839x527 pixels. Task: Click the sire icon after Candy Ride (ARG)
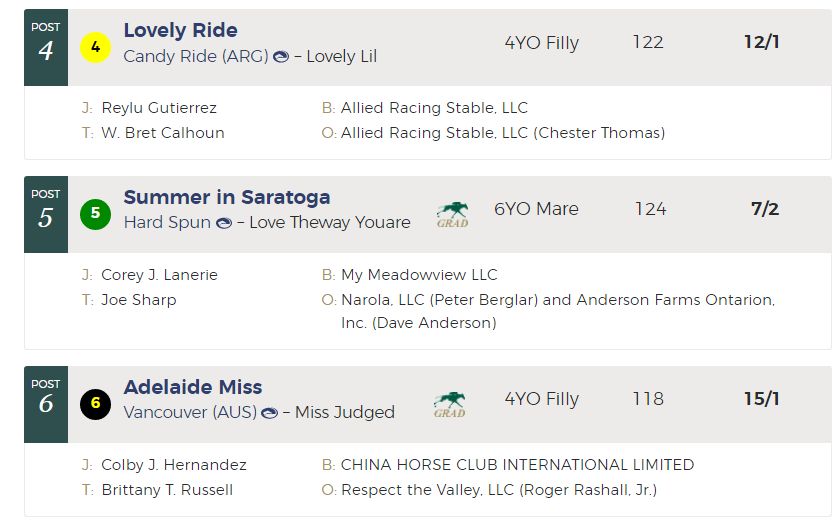281,56
